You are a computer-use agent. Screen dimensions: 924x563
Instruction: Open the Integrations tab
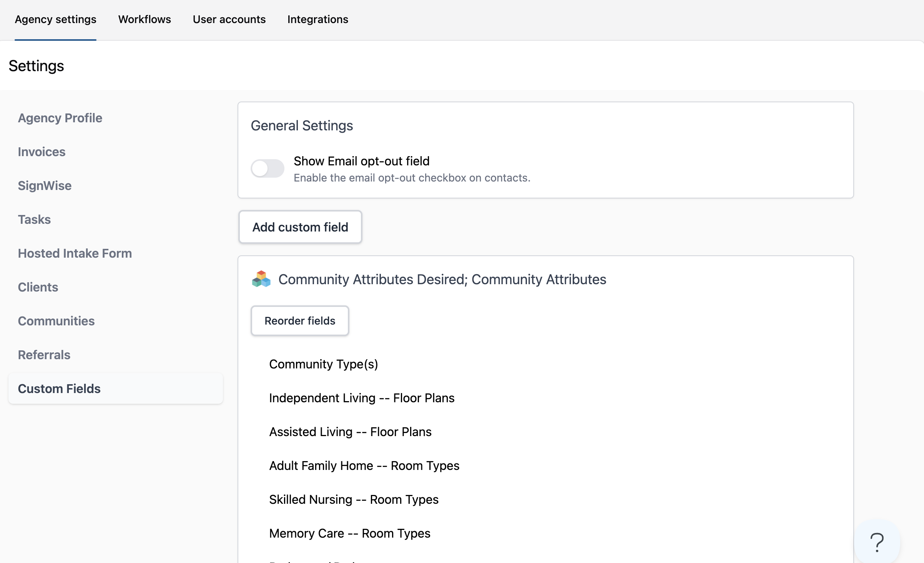pos(317,19)
